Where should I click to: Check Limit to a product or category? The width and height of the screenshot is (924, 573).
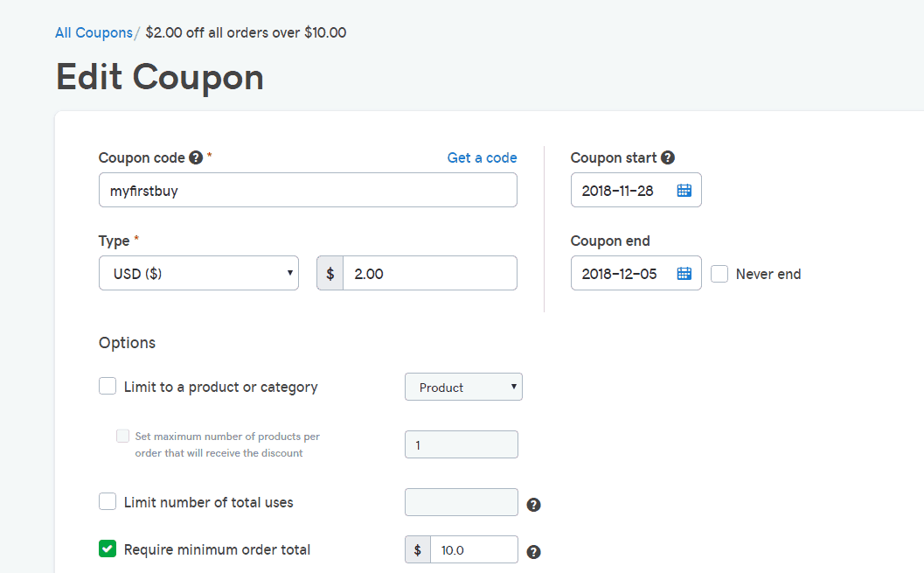pyautogui.click(x=108, y=386)
